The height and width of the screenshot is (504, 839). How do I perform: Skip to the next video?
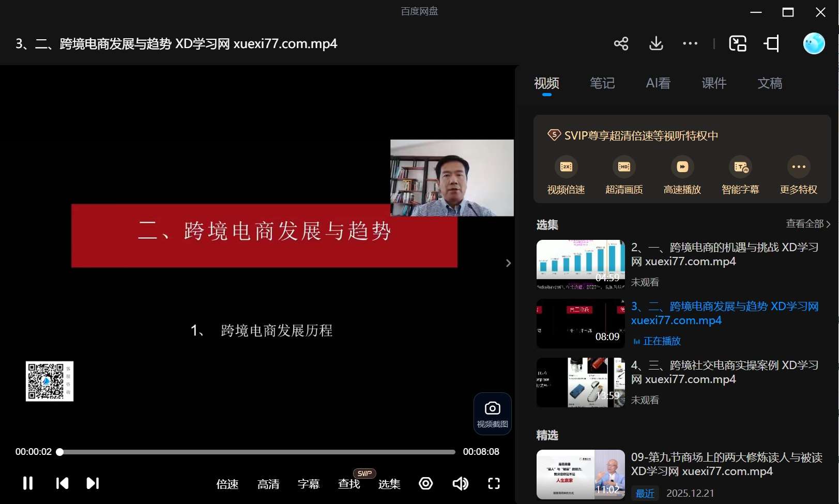click(x=93, y=483)
